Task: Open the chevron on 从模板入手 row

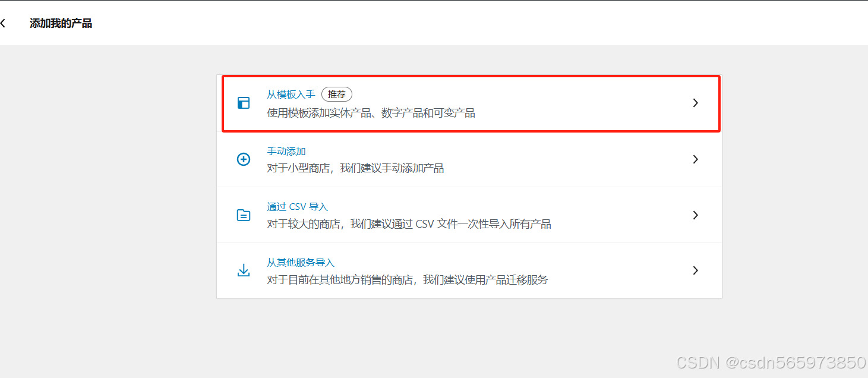Action: coord(696,103)
